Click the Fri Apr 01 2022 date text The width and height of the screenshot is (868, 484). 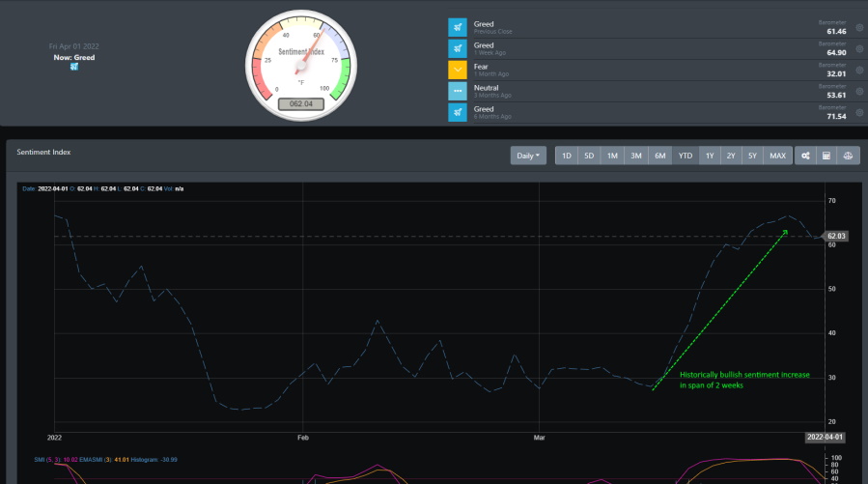[x=74, y=46]
